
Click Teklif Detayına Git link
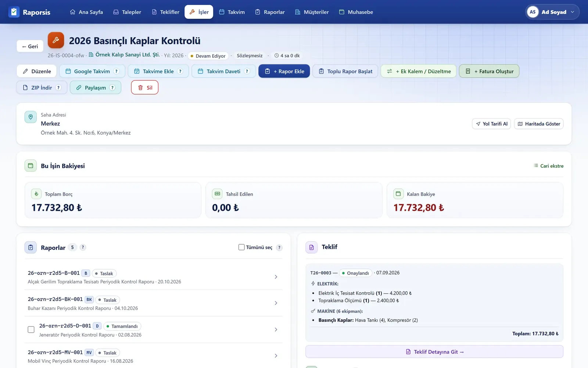coord(434,352)
